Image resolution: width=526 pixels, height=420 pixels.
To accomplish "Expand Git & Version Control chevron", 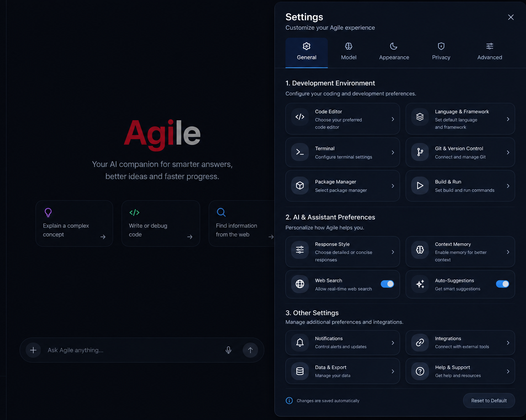I will [x=508, y=153].
